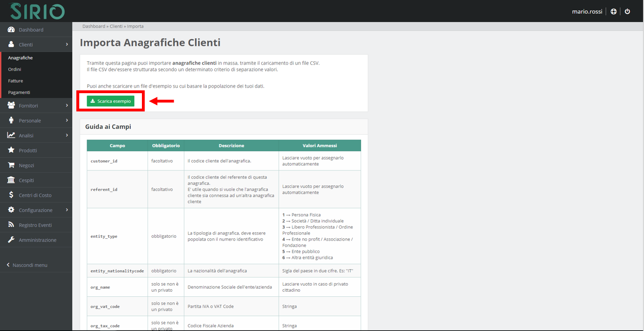Click the Dashboard speedometer icon in sidebar
The image size is (644, 331).
[11, 29]
